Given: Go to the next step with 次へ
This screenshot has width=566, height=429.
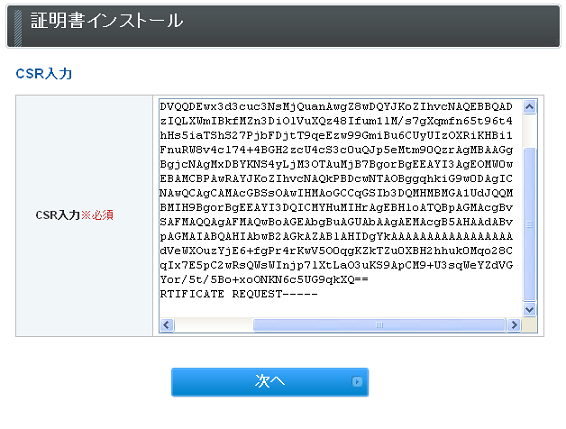Looking at the screenshot, I should (270, 382).
